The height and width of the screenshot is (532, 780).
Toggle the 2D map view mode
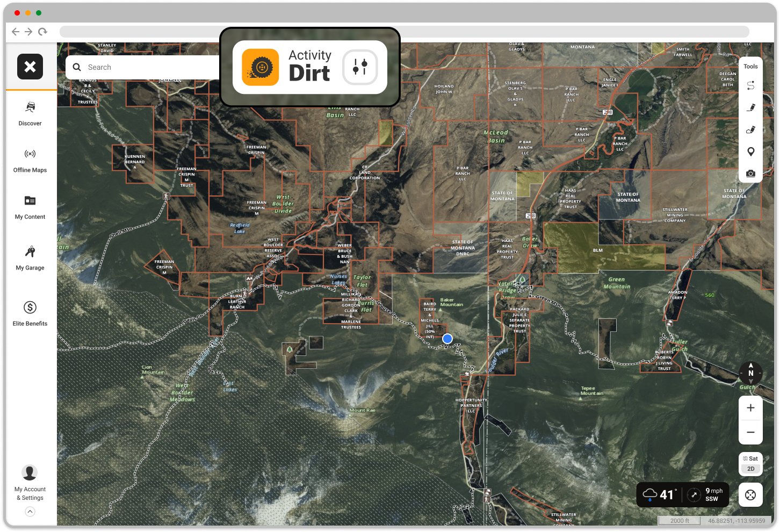[x=750, y=469]
